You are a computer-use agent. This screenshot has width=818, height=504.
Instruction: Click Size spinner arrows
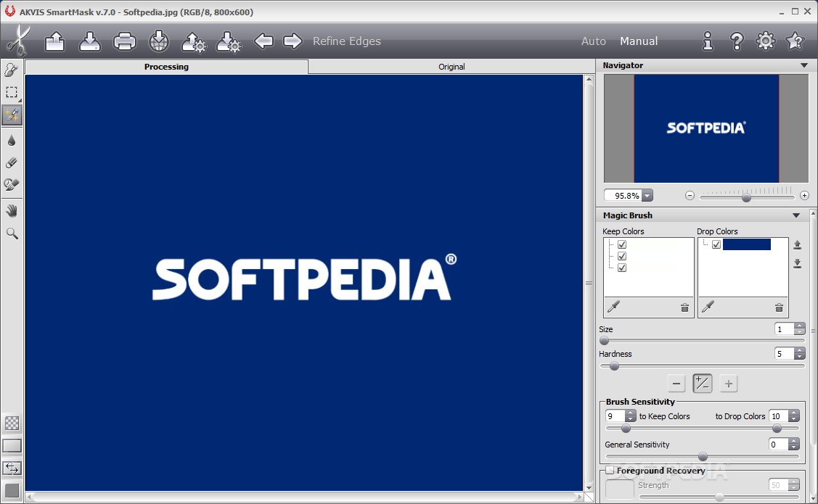click(x=800, y=329)
